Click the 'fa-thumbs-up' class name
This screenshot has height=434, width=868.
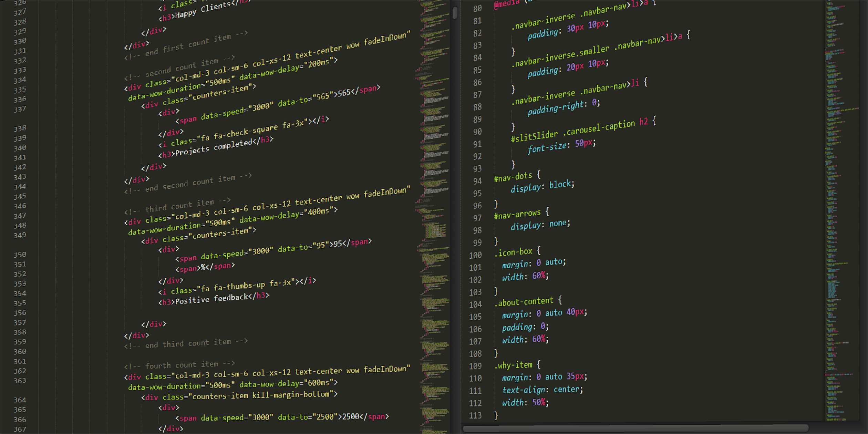[239, 286]
